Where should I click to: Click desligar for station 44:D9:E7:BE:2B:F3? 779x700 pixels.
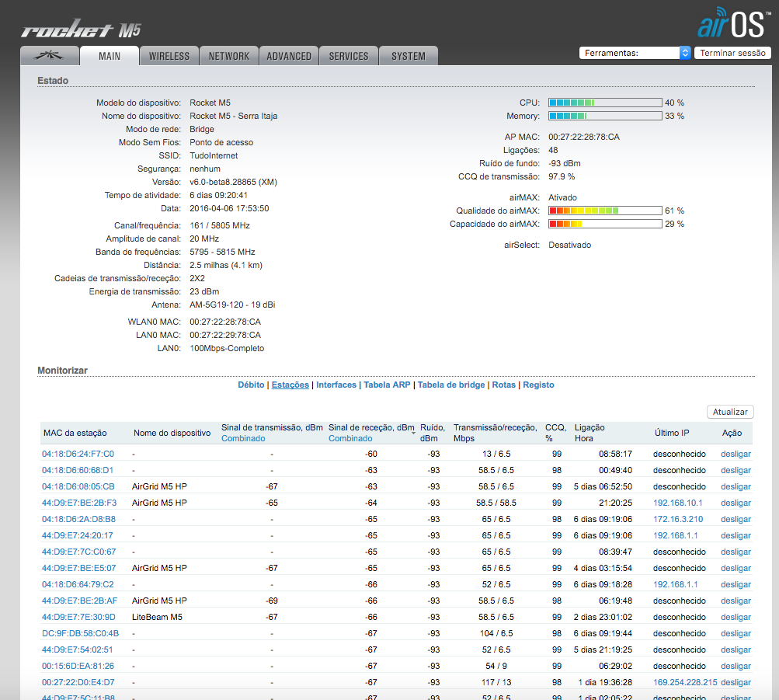coord(736,503)
